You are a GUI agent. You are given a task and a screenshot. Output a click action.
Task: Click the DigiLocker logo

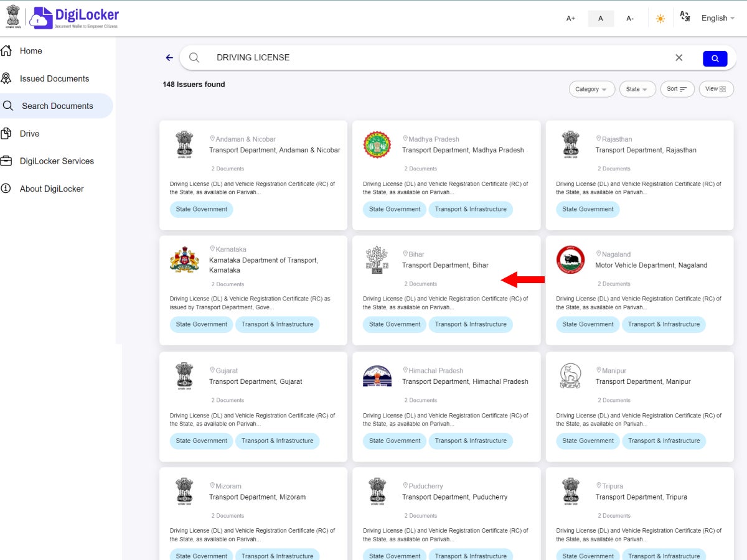[74, 17]
